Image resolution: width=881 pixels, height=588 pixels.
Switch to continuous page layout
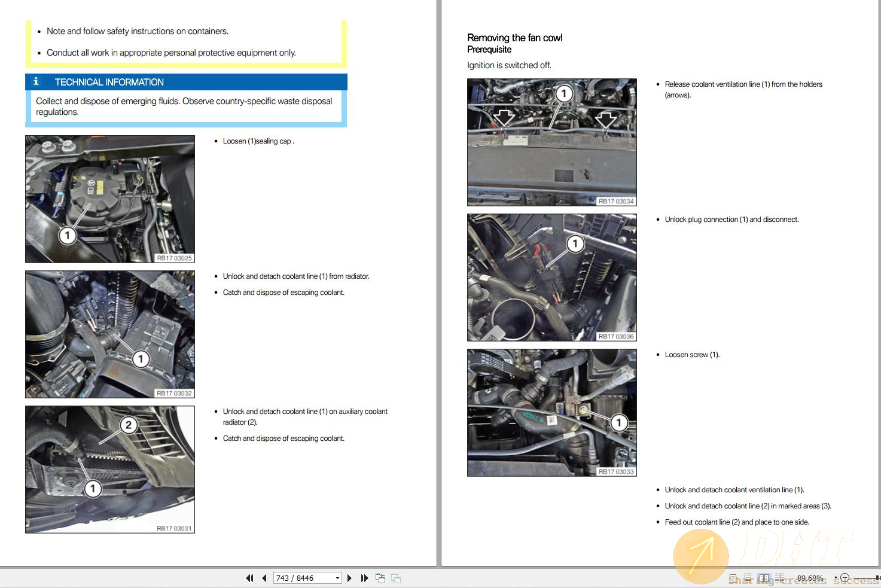[x=748, y=578]
